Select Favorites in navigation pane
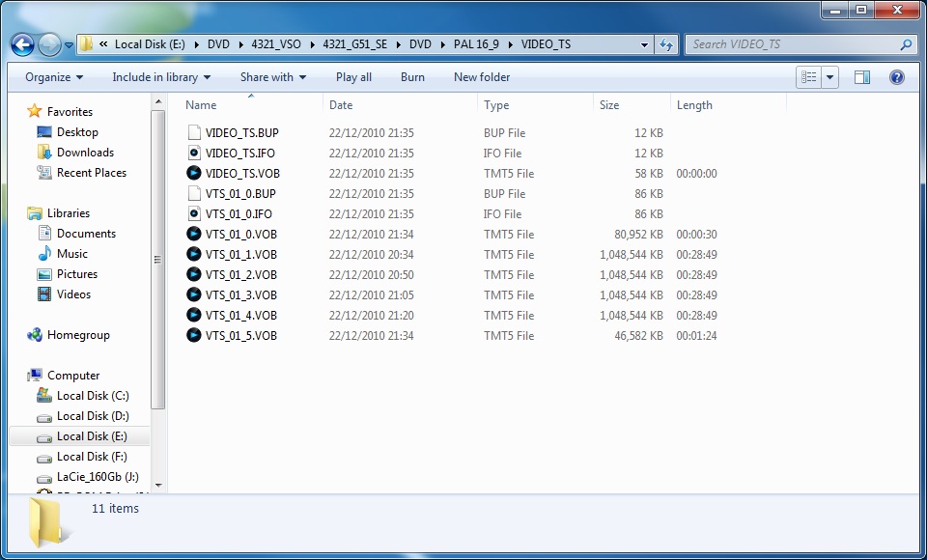The image size is (927, 560). click(x=70, y=112)
